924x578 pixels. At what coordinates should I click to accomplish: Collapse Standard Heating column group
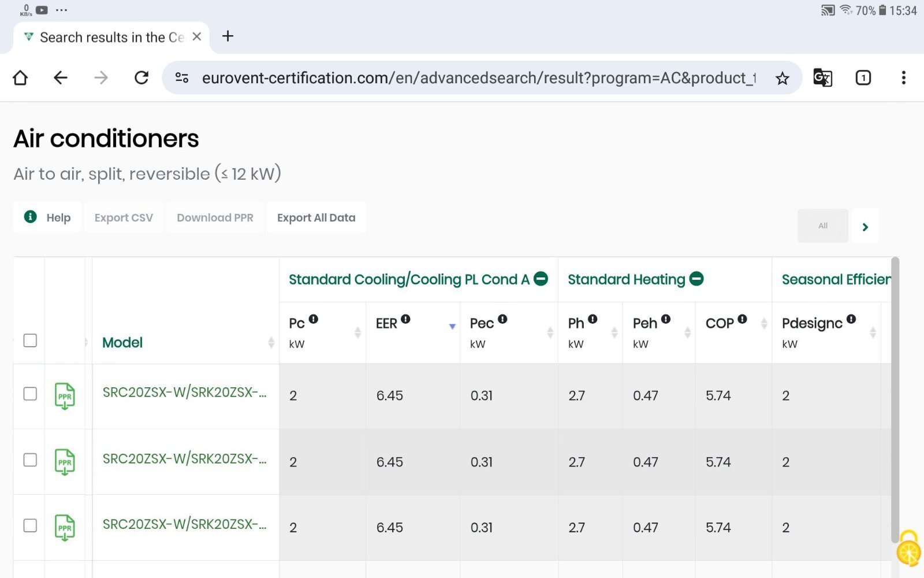(696, 279)
